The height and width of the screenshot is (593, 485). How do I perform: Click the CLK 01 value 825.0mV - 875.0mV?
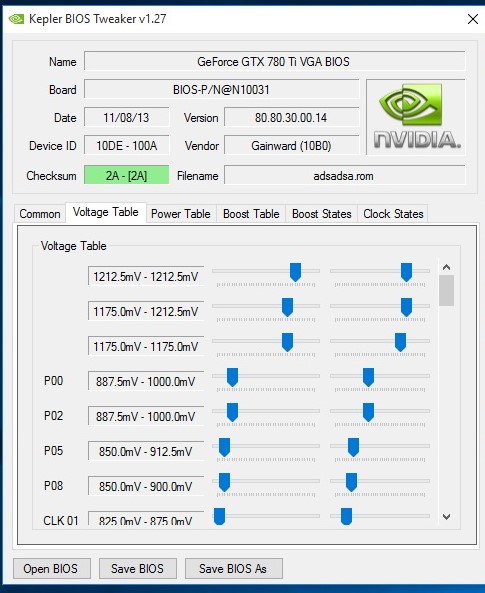pyautogui.click(x=146, y=519)
